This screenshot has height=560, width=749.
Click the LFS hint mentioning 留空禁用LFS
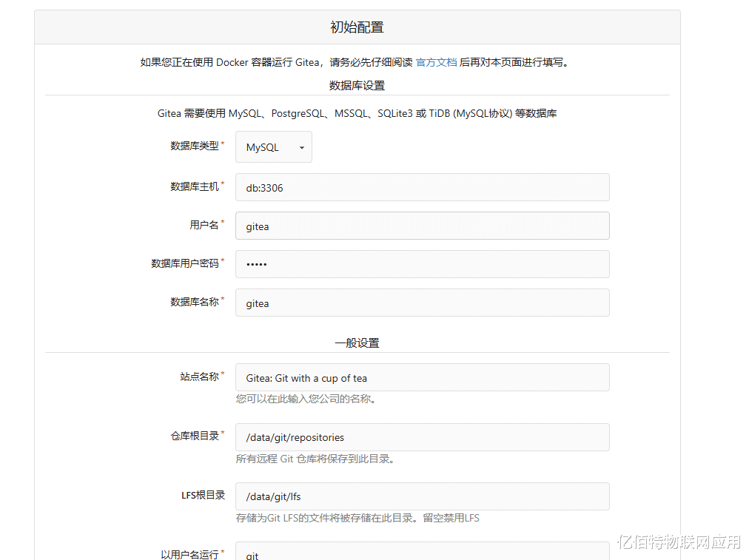click(357, 519)
